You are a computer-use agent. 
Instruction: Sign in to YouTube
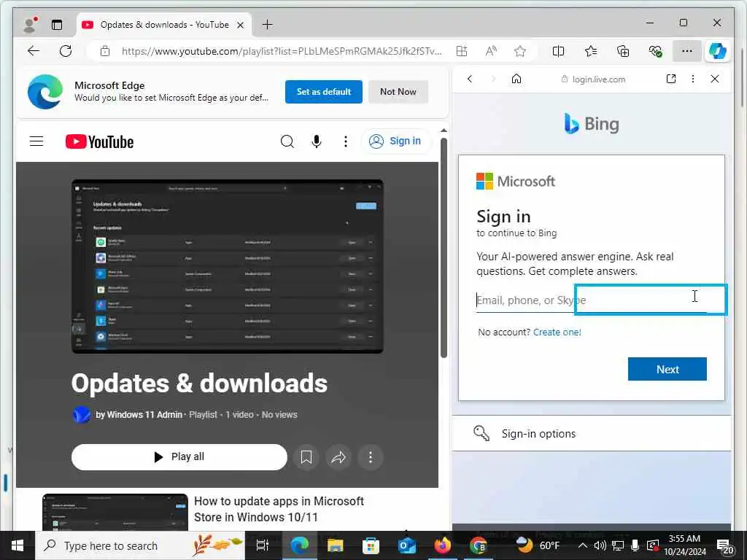(396, 141)
